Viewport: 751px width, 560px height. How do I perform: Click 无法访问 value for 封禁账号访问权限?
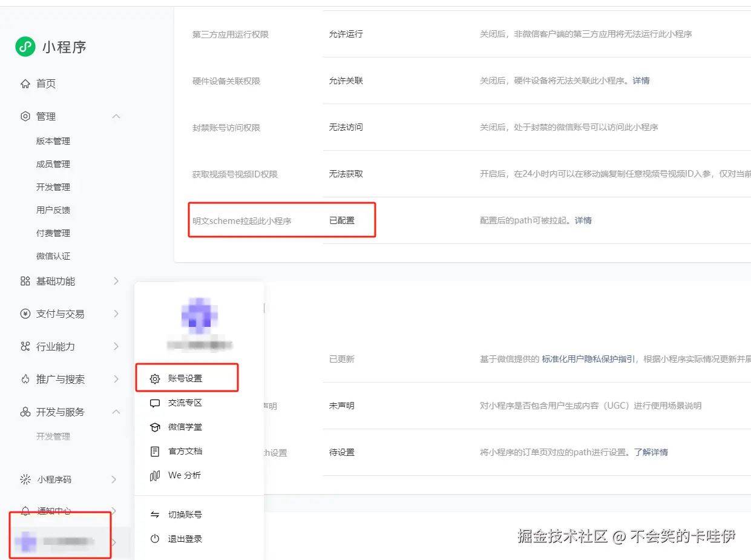(346, 127)
